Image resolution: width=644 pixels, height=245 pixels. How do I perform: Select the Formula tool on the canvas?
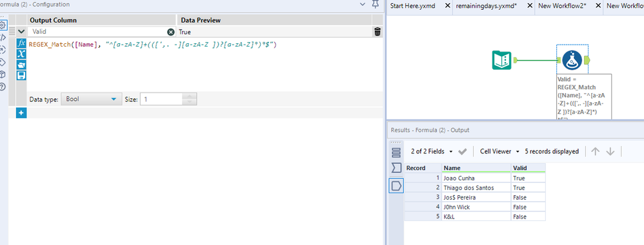click(x=572, y=60)
